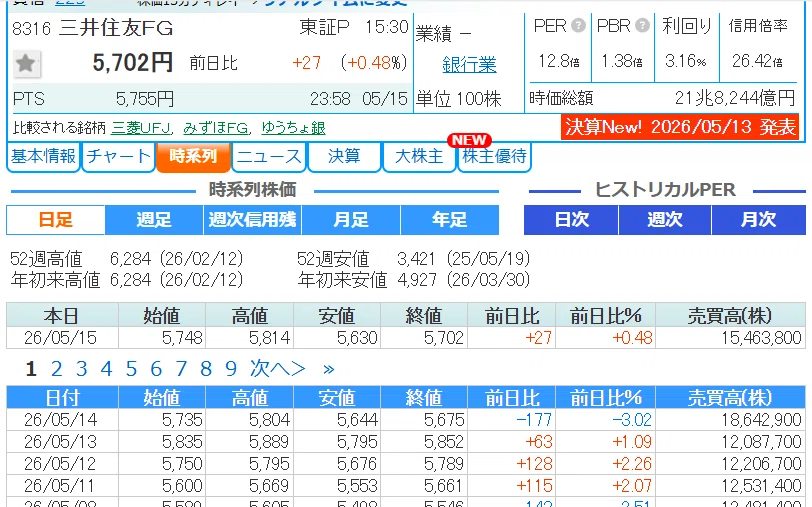Click the 26/05/14 date cell
812x507 pixels.
pyautogui.click(x=61, y=419)
